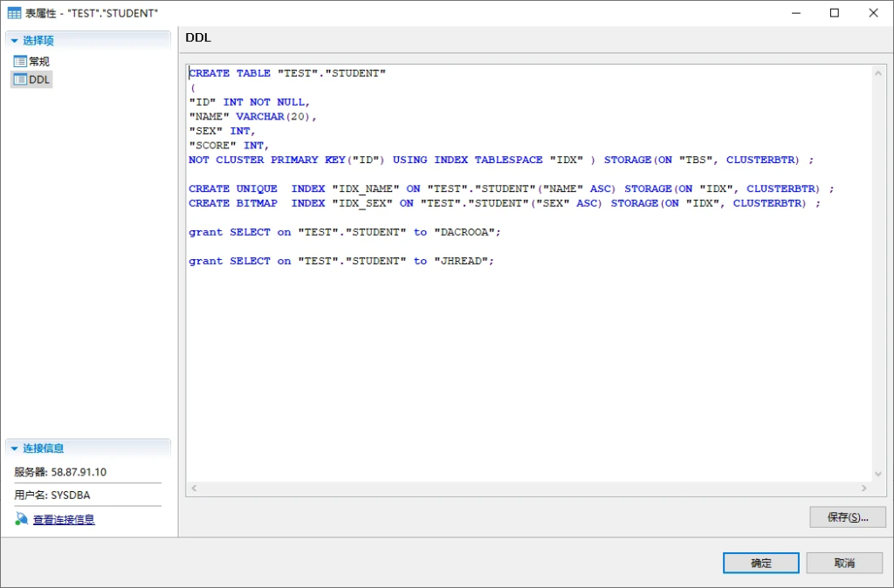Click the vertical scrollbar down arrow

point(878,475)
